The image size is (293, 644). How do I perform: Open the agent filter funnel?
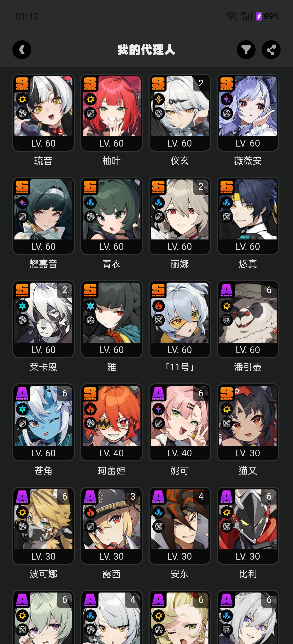246,50
